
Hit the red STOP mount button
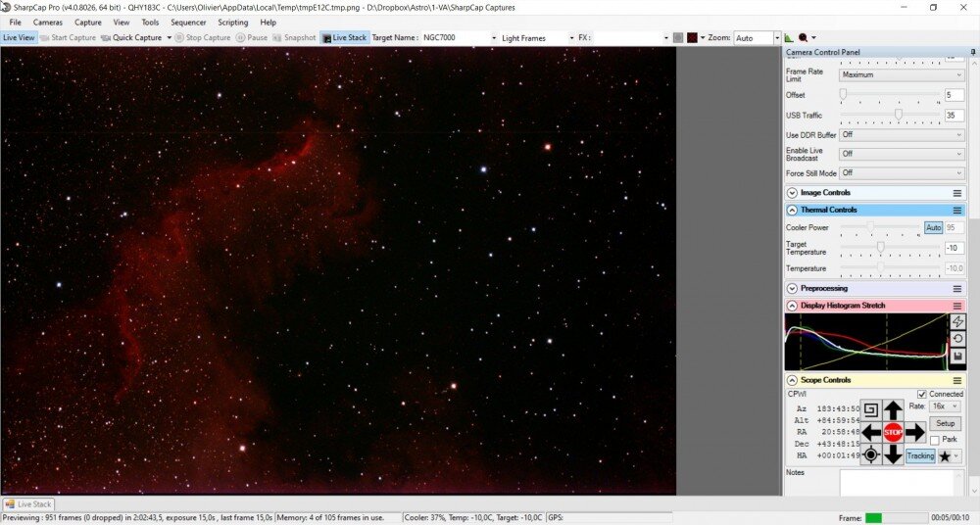(x=893, y=432)
